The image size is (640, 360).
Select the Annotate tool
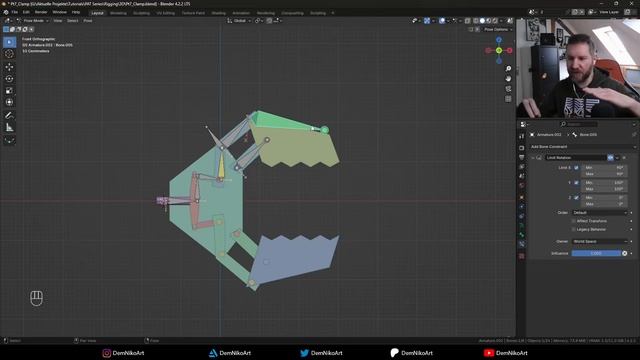9,116
